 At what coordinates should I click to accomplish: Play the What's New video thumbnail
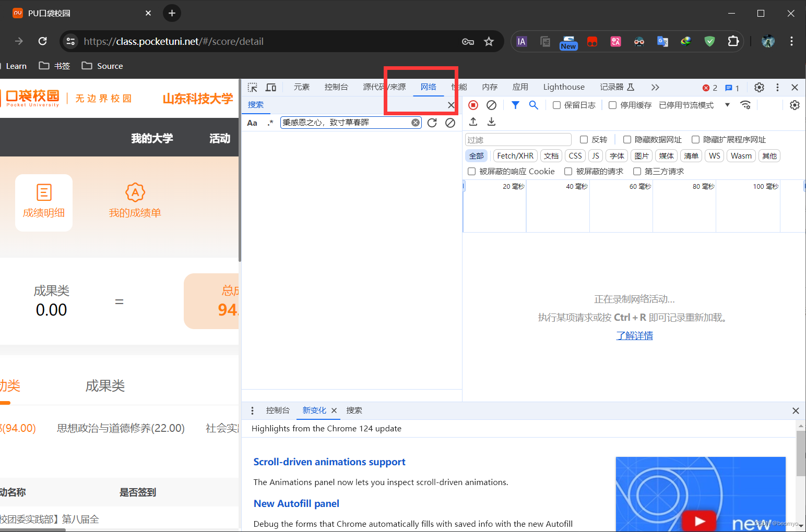[701, 494]
